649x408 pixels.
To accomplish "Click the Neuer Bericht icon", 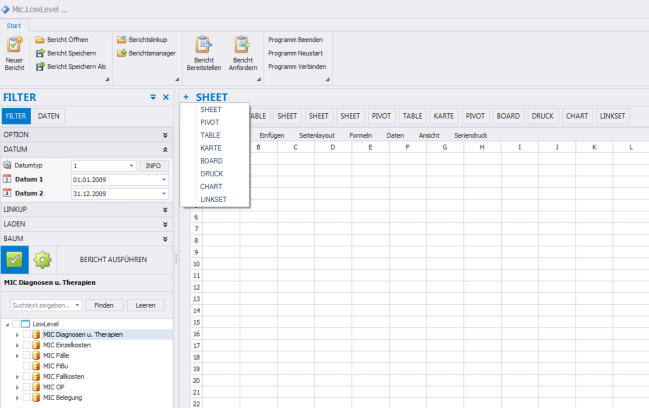I will 14,45.
